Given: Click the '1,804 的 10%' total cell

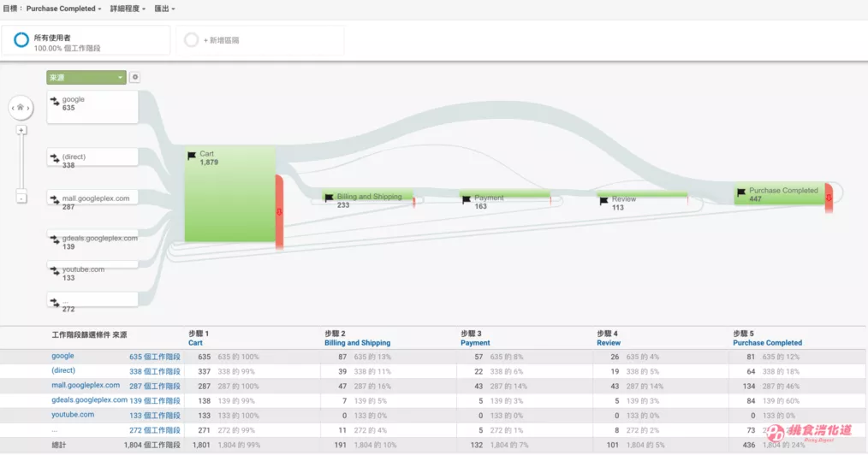Looking at the screenshot, I should (x=375, y=445).
